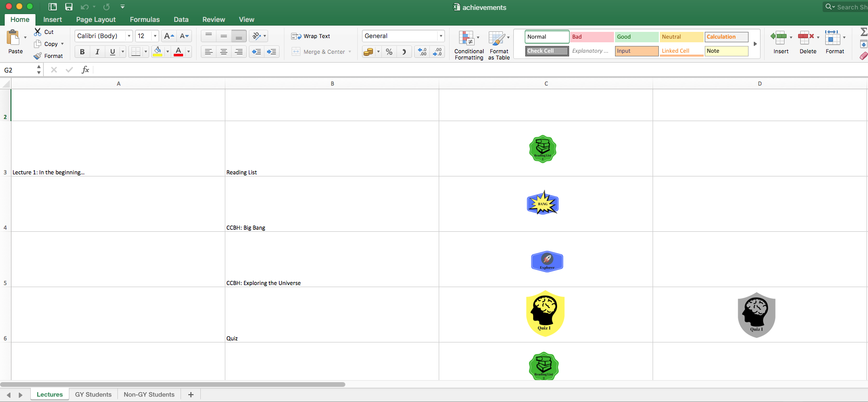The width and height of the screenshot is (868, 402).
Task: Open Conditional Formatting
Action: pos(469,45)
